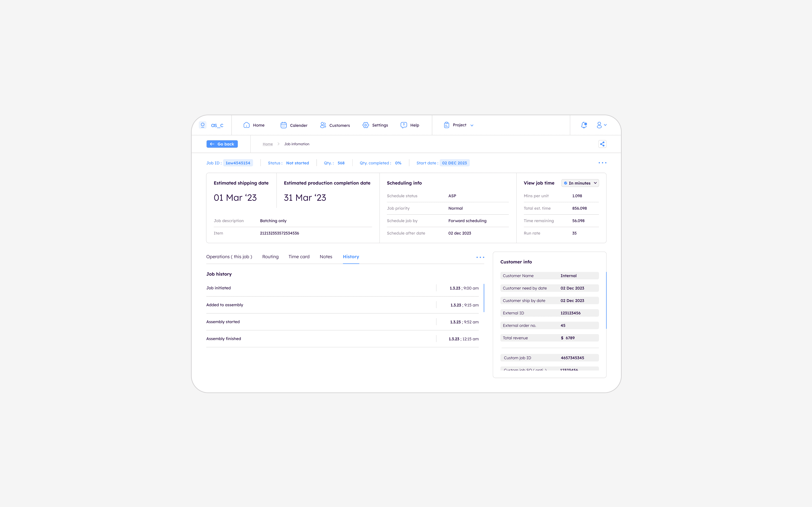
Task: Switch to the Time card tab
Action: [x=299, y=257]
